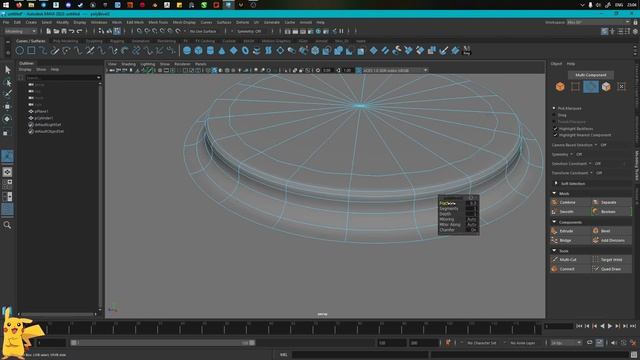Switch to Vertex selection mode icon

pyautogui.click(x=575, y=87)
